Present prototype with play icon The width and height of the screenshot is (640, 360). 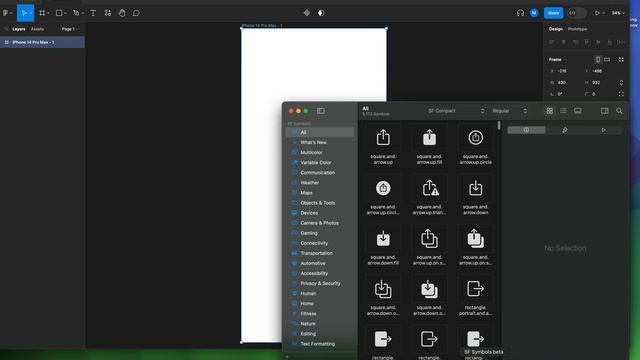coord(597,13)
